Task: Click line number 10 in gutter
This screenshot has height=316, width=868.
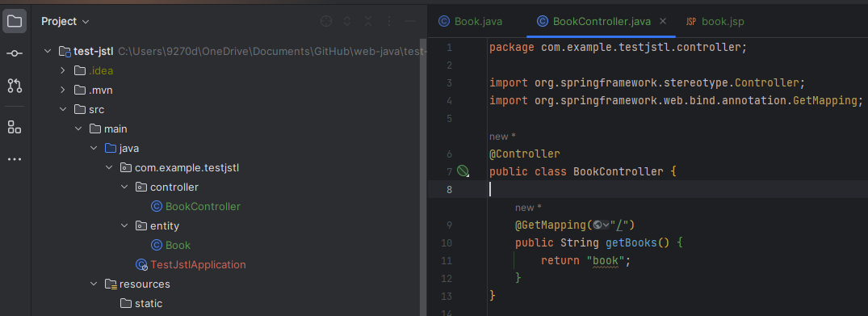Action: pos(447,242)
